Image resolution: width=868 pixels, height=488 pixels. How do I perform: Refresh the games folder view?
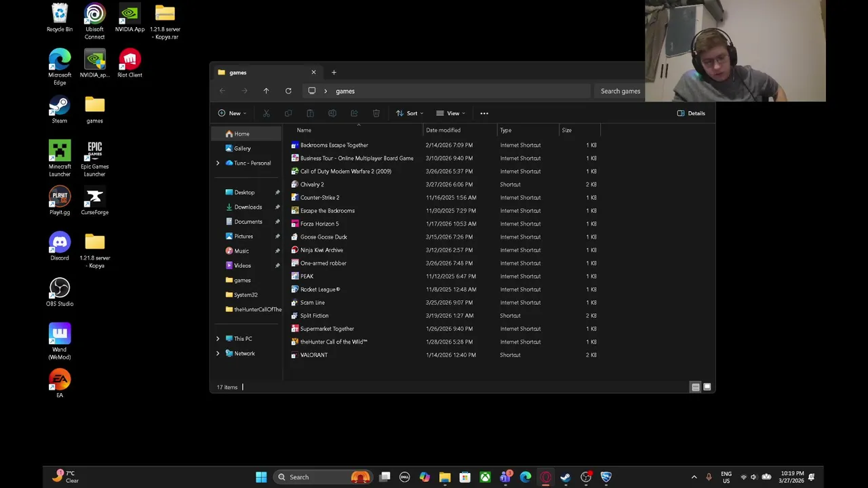point(288,91)
